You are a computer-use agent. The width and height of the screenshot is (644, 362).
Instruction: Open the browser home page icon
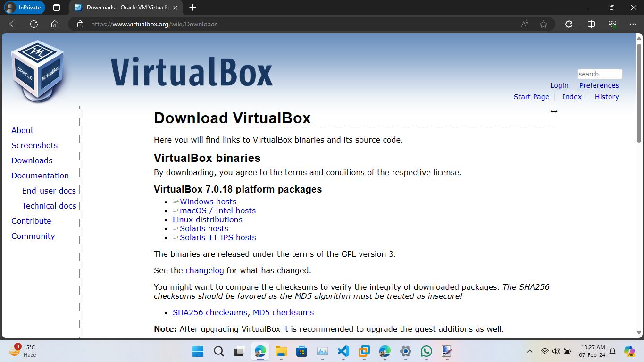point(55,24)
